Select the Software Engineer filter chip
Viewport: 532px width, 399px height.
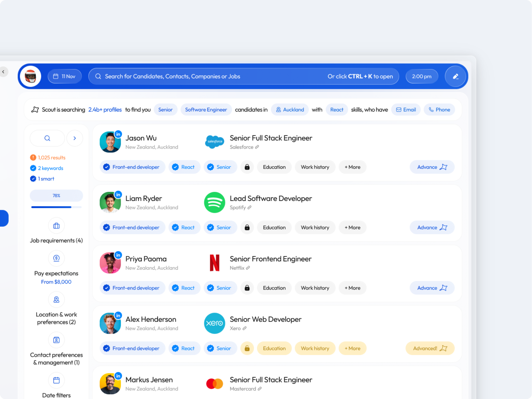(x=206, y=109)
